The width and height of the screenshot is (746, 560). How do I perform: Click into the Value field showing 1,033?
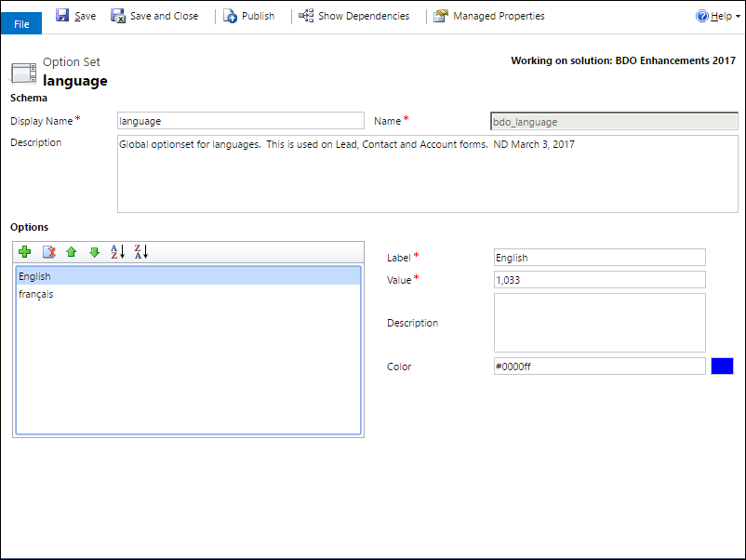coord(599,279)
